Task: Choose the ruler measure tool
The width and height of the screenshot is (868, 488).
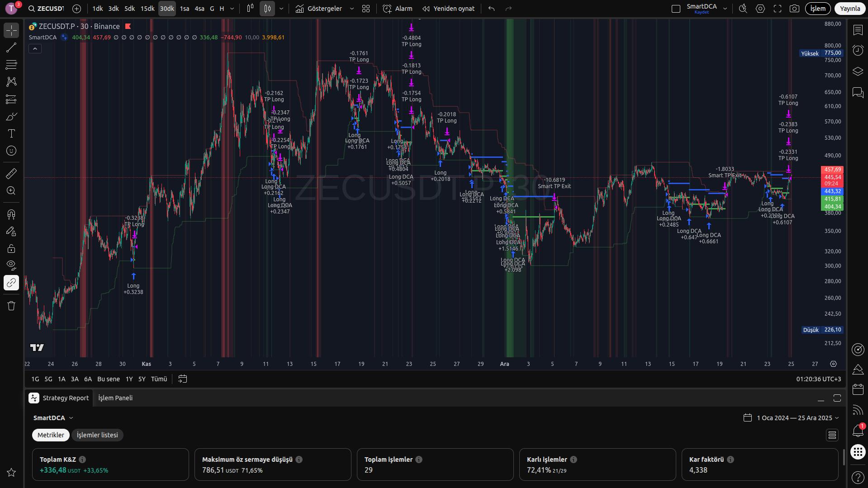Action: click(x=11, y=173)
